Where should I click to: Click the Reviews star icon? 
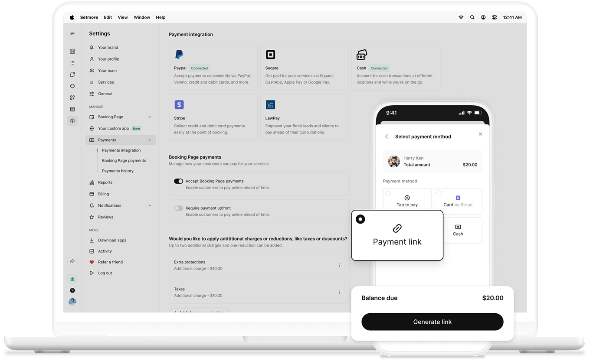tap(92, 217)
